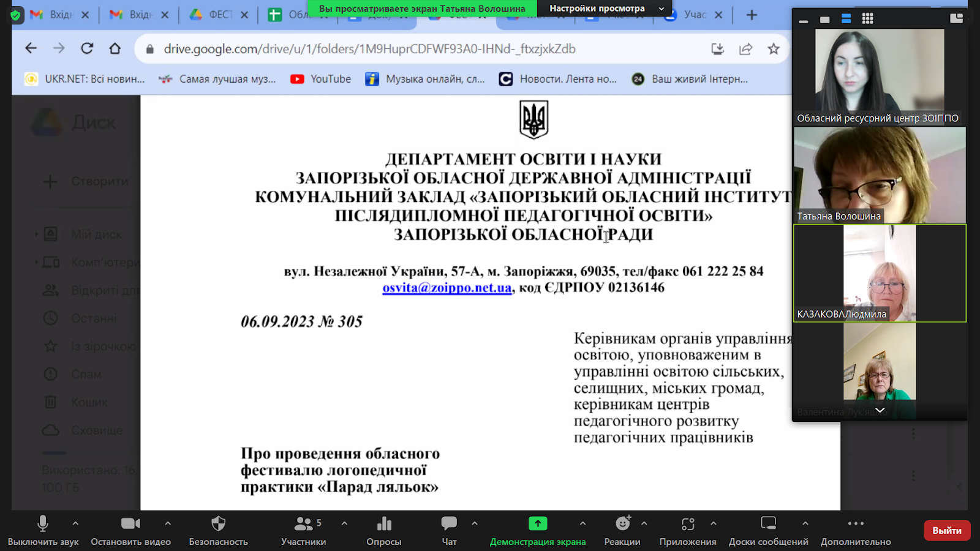Bookmark this page with the star icon
The width and height of the screenshot is (980, 551).
(774, 49)
